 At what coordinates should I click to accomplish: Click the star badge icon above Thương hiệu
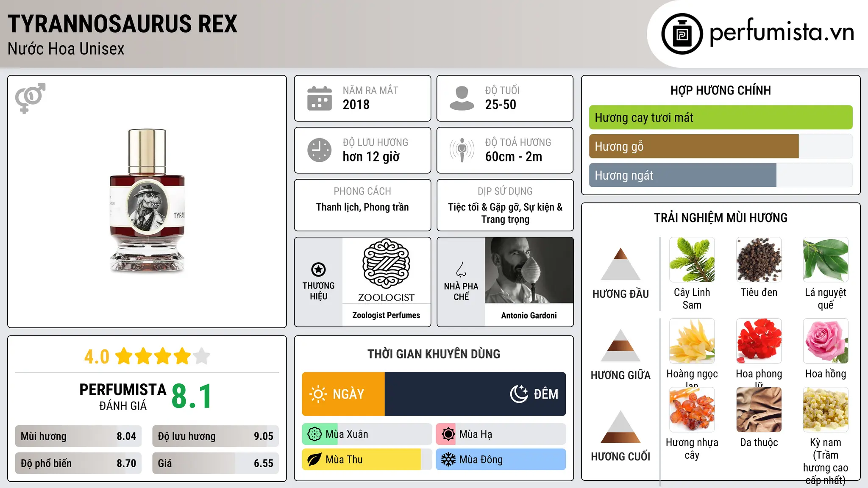pyautogui.click(x=318, y=269)
